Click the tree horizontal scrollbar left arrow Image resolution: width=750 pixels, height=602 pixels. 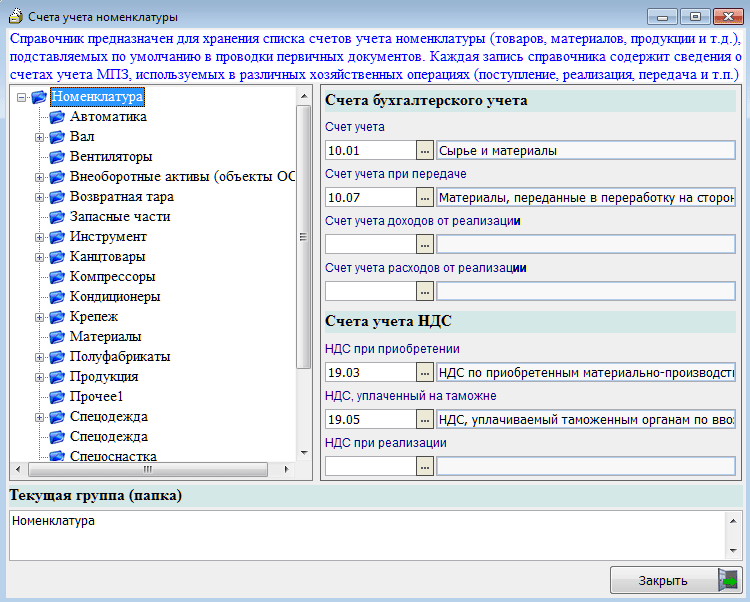tap(18, 469)
